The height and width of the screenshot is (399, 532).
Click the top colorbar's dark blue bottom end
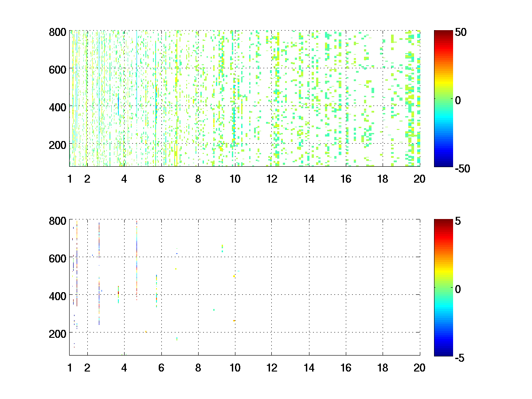click(x=443, y=164)
